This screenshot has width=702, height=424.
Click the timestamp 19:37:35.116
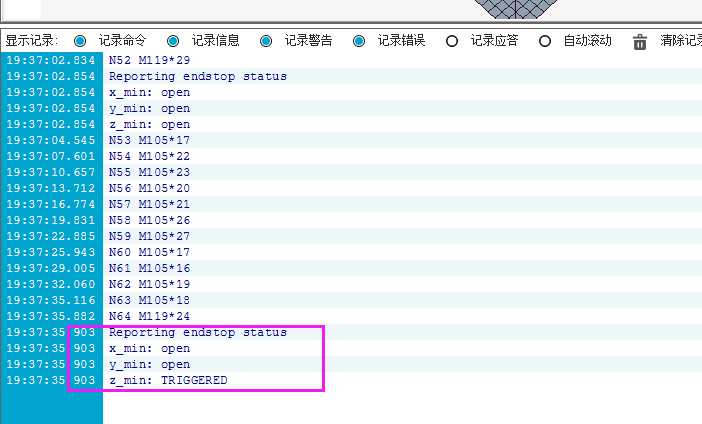(51, 300)
